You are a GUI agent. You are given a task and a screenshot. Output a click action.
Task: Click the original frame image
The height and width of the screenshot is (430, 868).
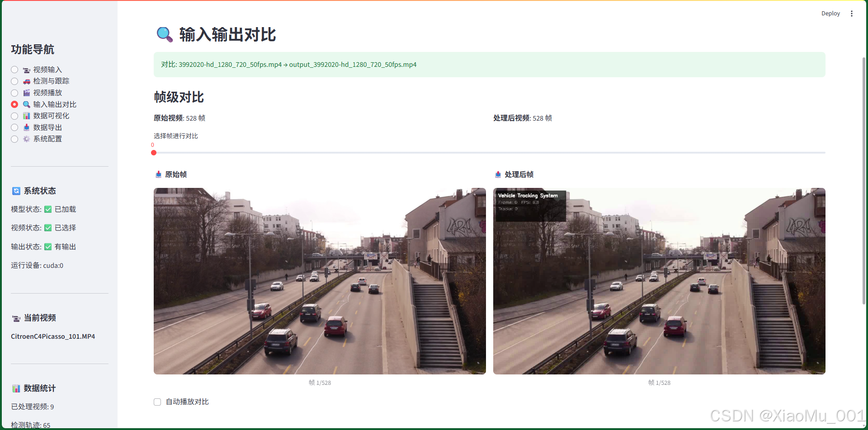pyautogui.click(x=320, y=281)
